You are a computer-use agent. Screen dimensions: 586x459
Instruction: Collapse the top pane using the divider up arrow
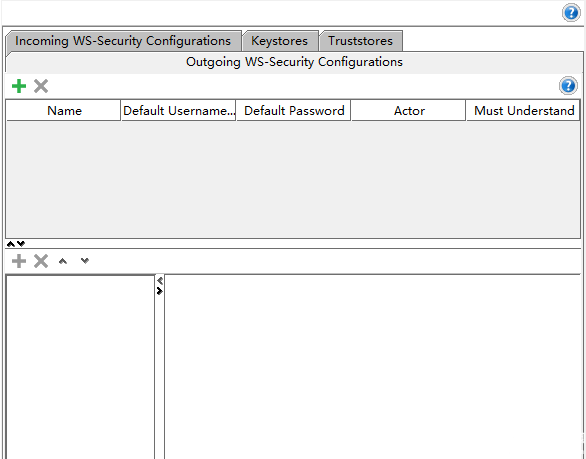[11, 244]
